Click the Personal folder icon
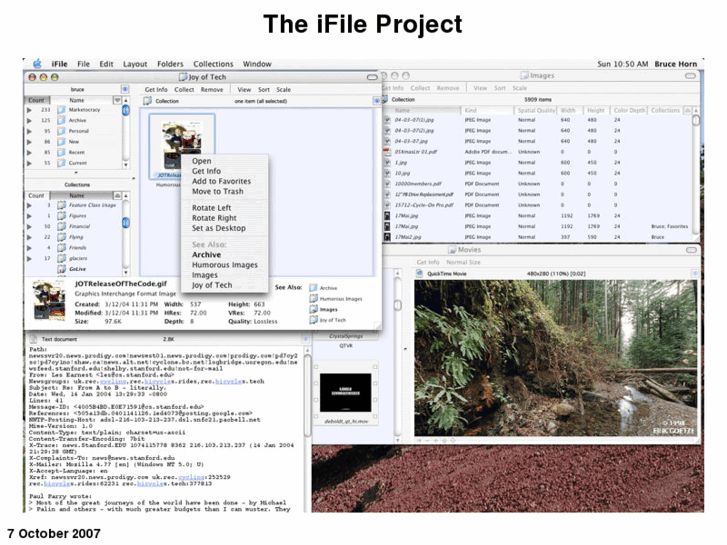 (x=61, y=131)
